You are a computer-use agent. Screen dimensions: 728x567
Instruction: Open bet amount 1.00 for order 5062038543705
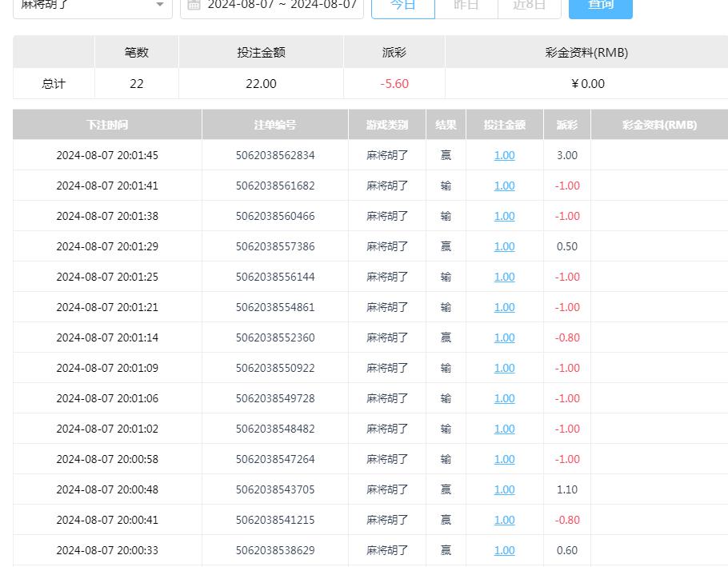(x=504, y=489)
